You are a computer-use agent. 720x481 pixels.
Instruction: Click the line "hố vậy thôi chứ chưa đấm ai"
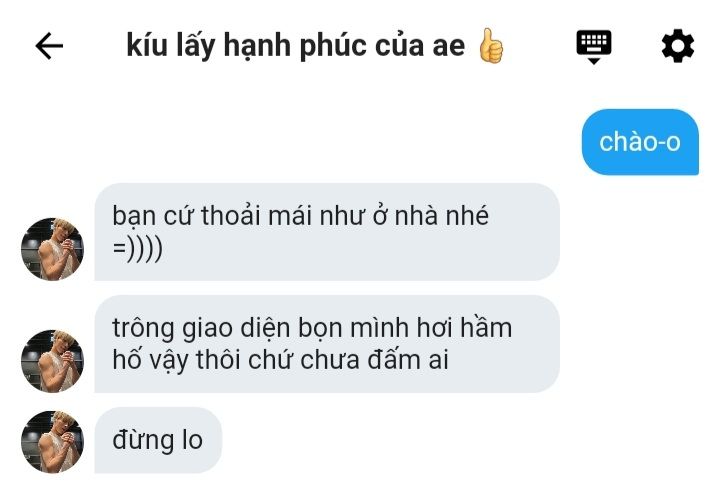click(280, 360)
